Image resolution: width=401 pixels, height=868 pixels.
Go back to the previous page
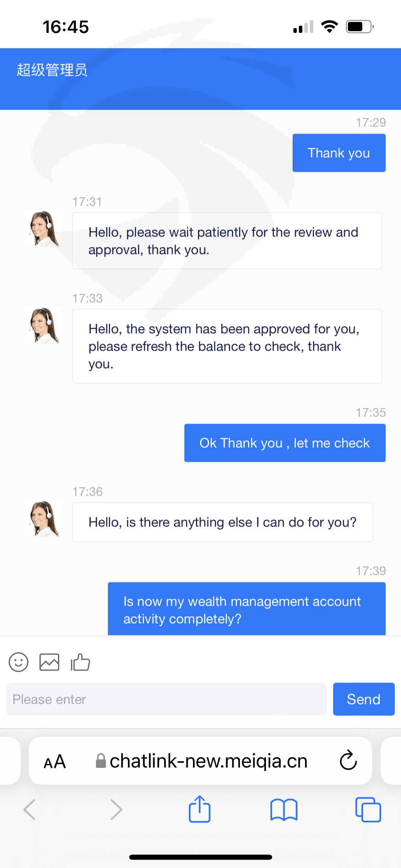click(29, 809)
